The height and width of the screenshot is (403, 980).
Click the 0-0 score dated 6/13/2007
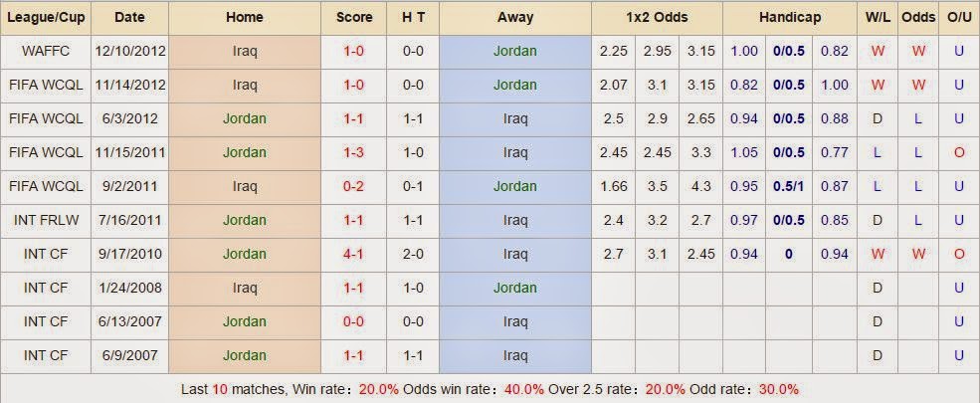pos(354,321)
